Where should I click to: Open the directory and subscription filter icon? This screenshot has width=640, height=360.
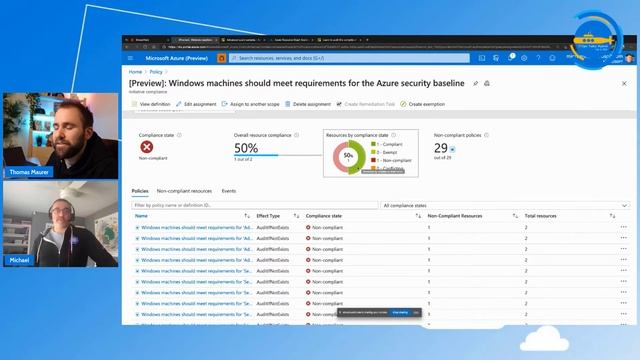tap(496, 58)
